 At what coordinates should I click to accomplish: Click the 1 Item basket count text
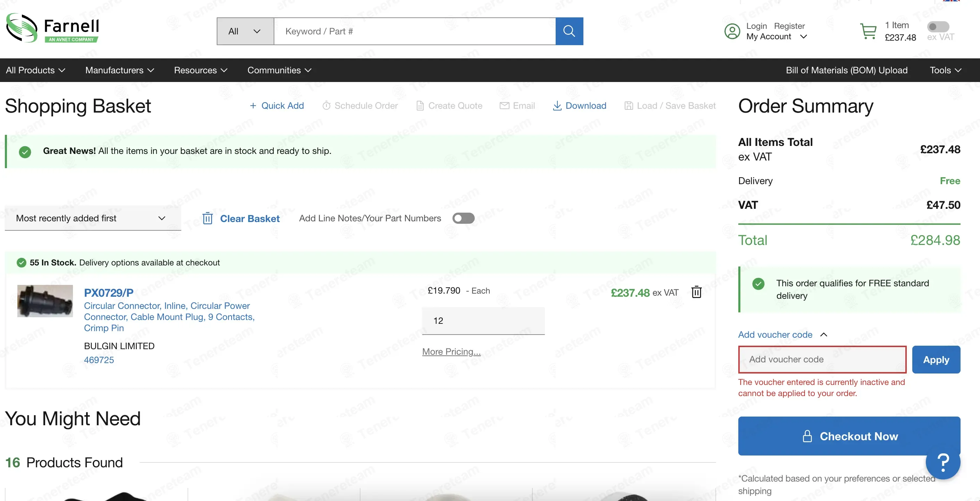(x=897, y=25)
